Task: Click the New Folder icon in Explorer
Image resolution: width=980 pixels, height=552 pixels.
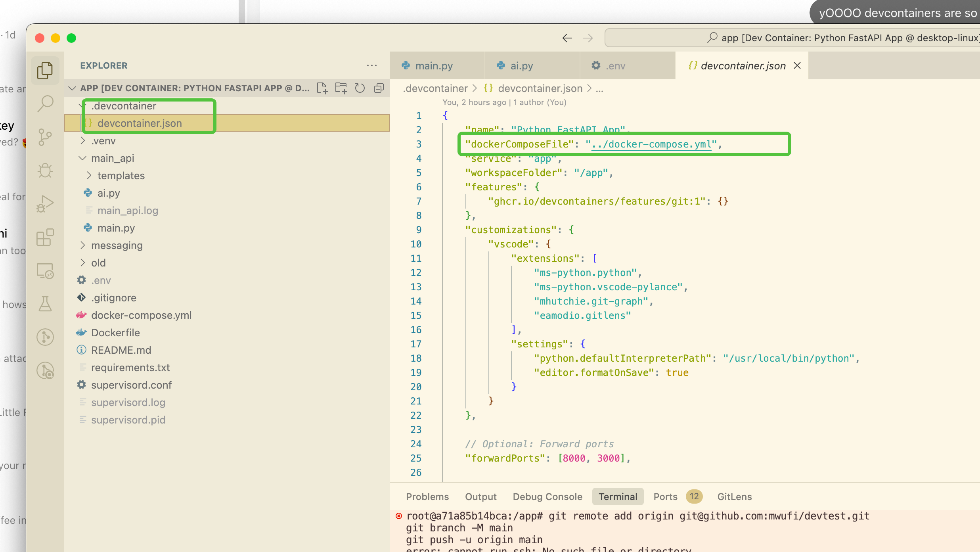Action: (x=341, y=88)
